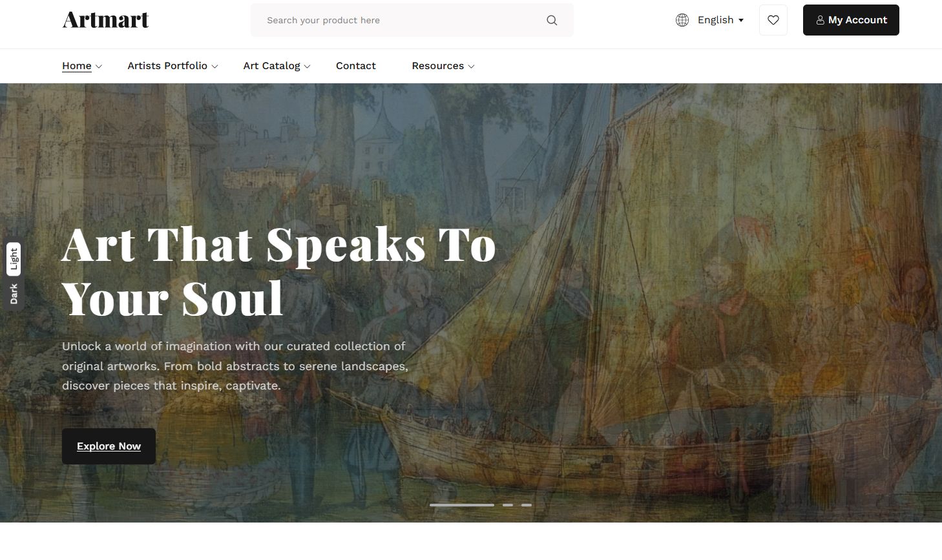Select the first active carousel indicator

[462, 505]
